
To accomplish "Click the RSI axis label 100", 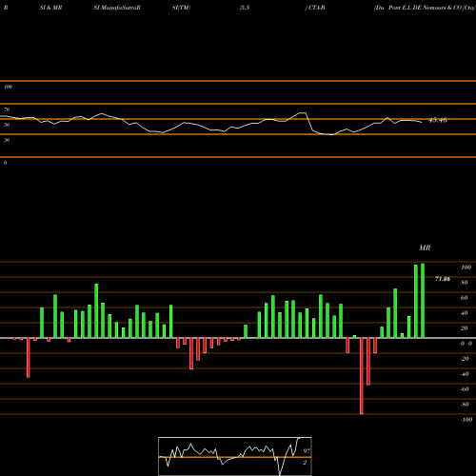I will pos(8,87).
